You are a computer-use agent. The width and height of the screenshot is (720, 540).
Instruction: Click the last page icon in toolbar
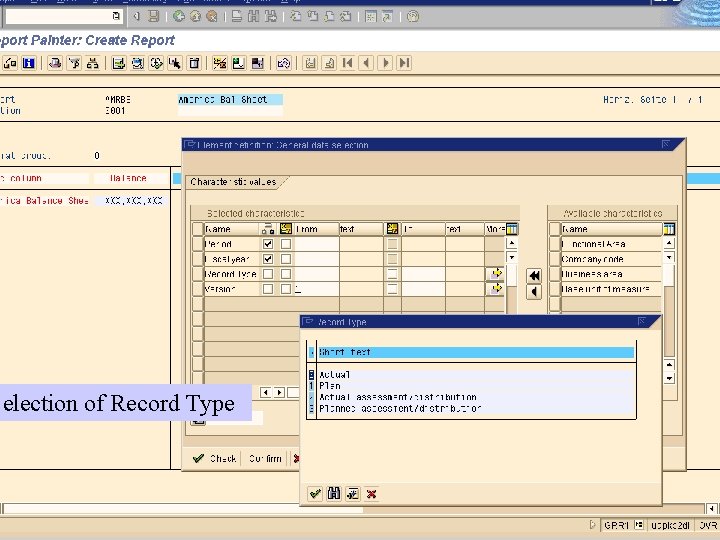(x=404, y=63)
